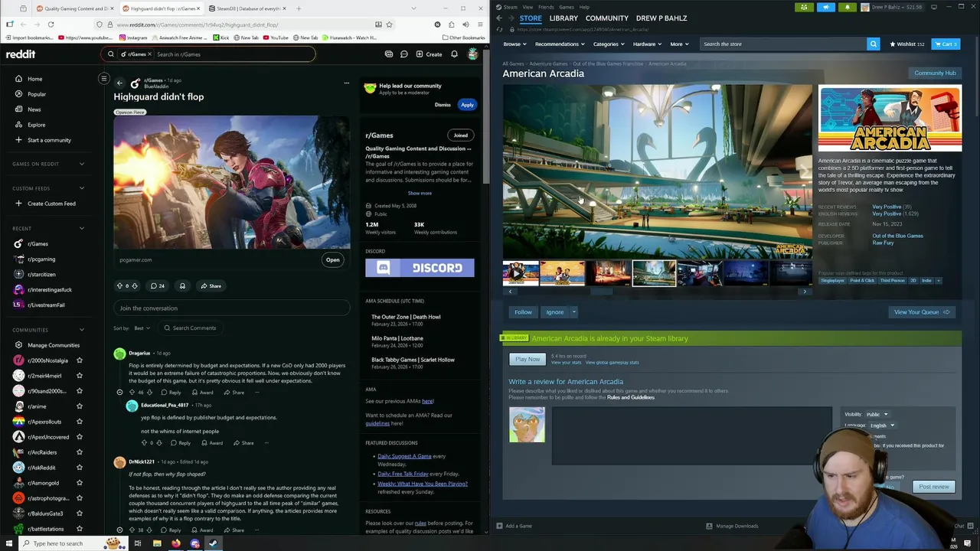Upvote the Highguard didn't flop post

pyautogui.click(x=119, y=285)
